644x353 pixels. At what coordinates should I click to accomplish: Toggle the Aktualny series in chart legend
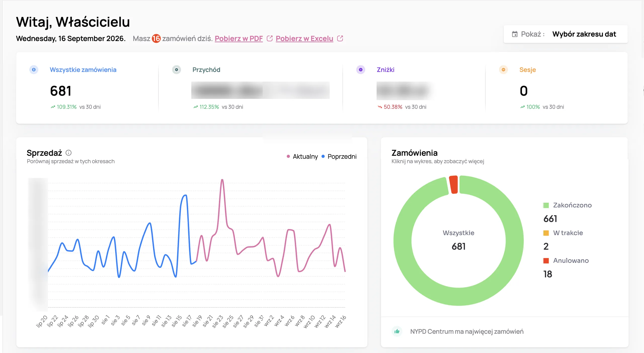coord(302,156)
